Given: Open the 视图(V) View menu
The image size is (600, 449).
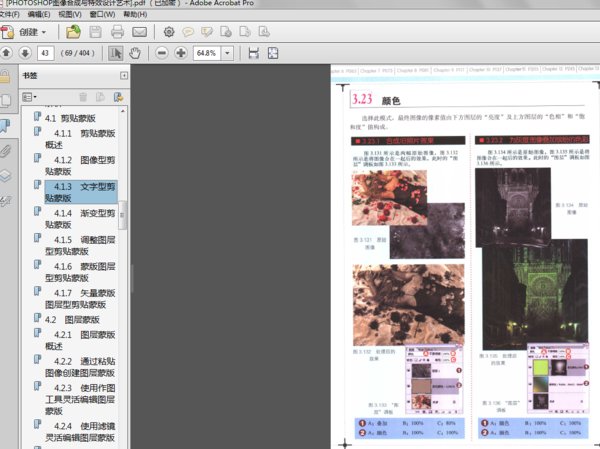Looking at the screenshot, I should [x=71, y=16].
